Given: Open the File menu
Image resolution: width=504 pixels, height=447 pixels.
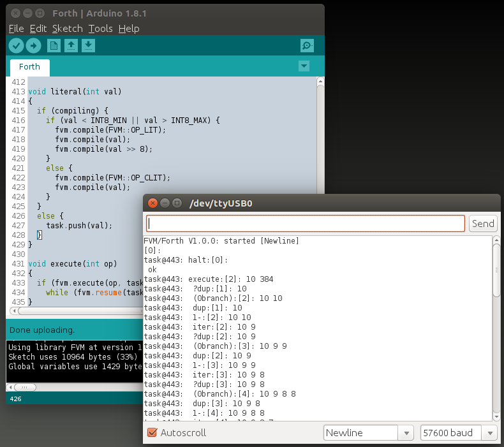Looking at the screenshot, I should click(x=16, y=29).
